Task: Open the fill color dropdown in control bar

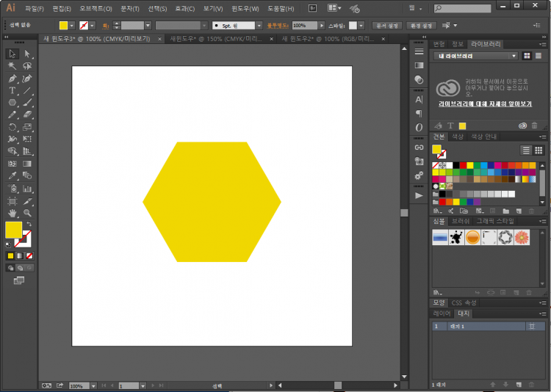Action: (x=72, y=25)
